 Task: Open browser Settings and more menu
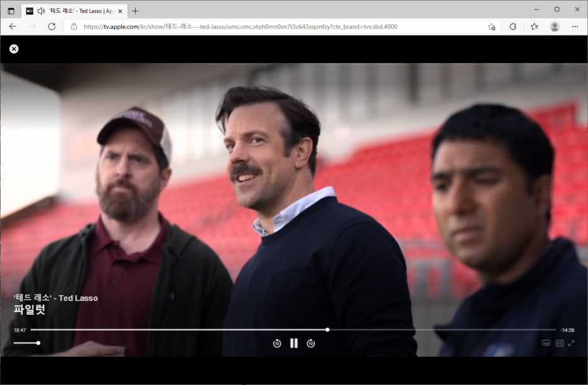coord(575,26)
